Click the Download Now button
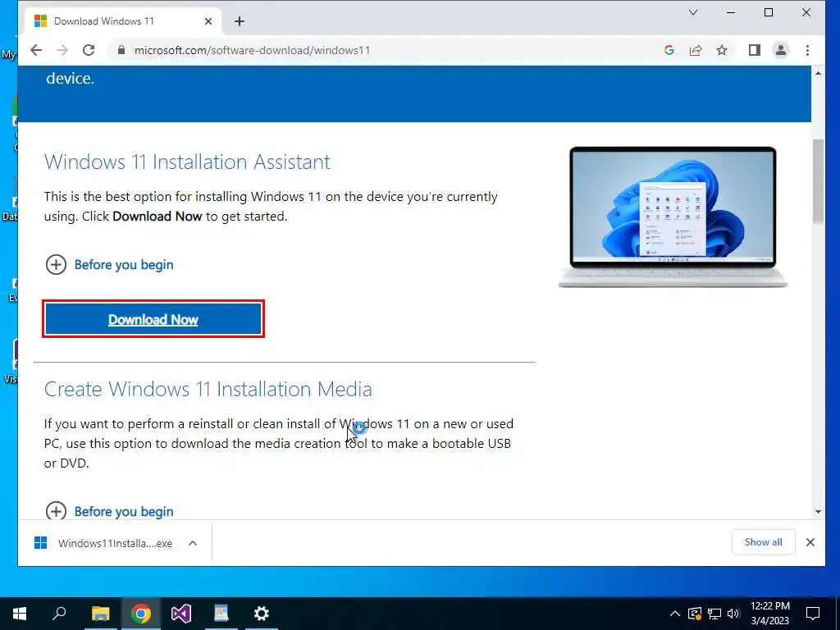Screen dimensions: 840x630 coord(153,319)
